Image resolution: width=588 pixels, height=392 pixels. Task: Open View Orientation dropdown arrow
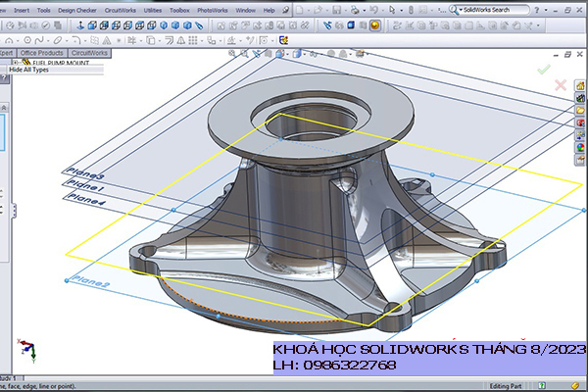coord(287,55)
